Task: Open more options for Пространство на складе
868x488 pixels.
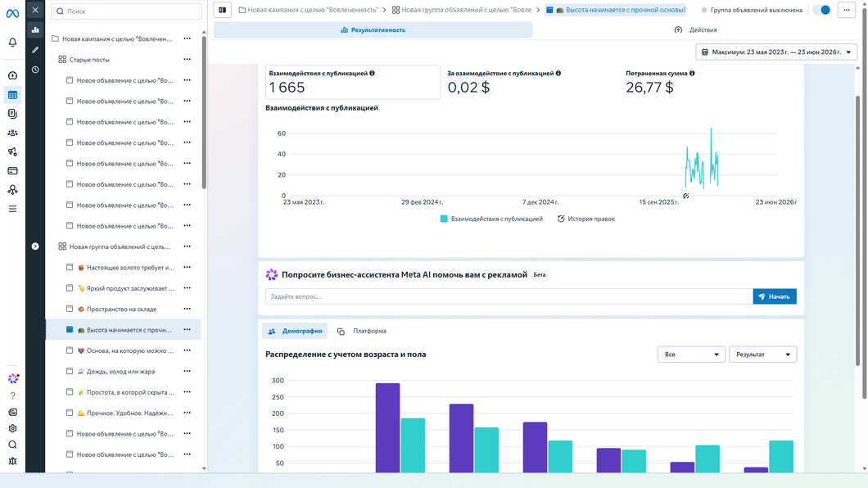Action: click(x=187, y=309)
